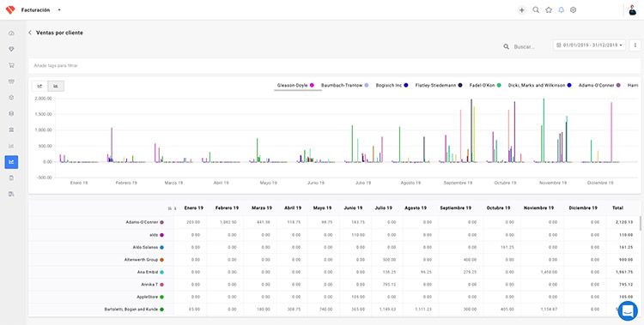This screenshot has height=325, width=644.
Task: Sort table by Febrero 19 column
Action: pyautogui.click(x=227, y=208)
